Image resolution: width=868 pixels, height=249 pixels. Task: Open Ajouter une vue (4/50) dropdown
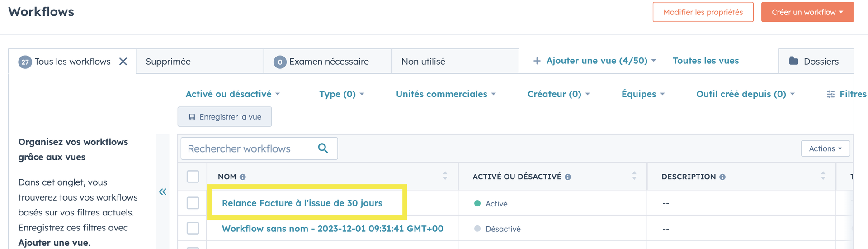tap(601, 61)
